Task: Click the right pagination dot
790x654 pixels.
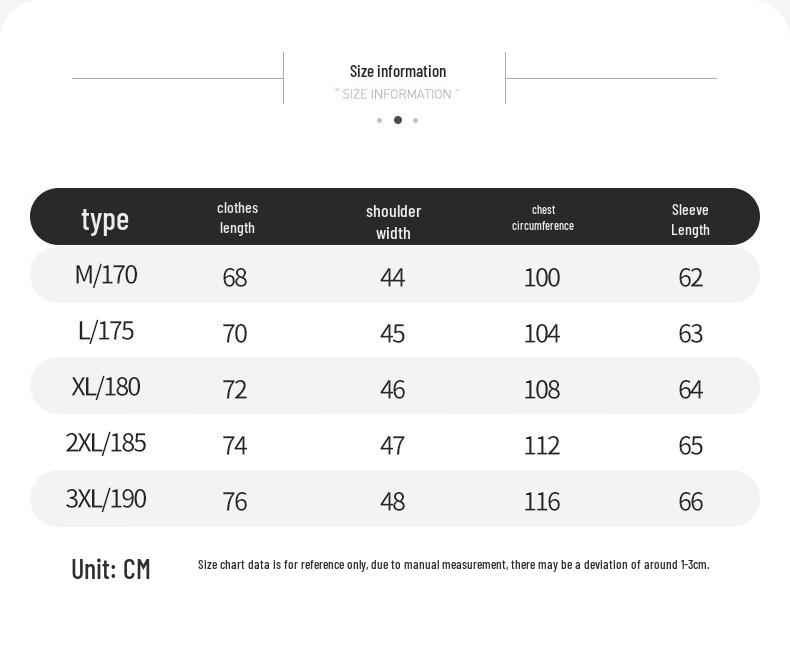Action: tap(415, 120)
